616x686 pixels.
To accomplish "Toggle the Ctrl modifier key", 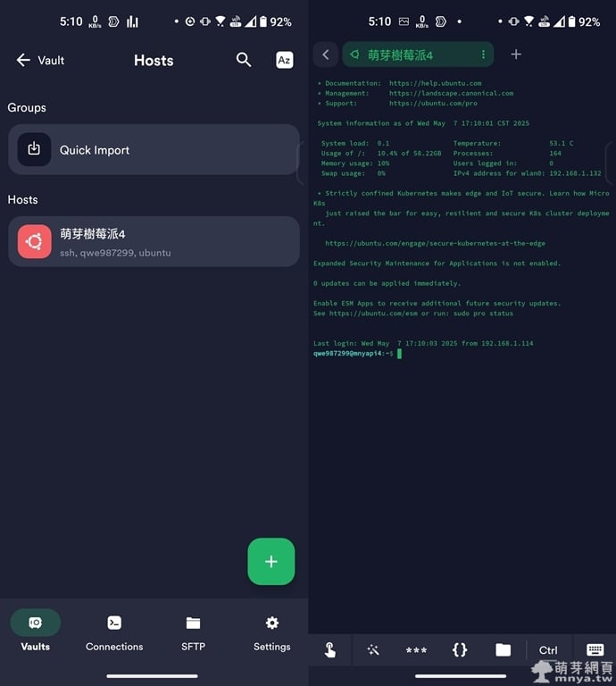I will pos(548,650).
